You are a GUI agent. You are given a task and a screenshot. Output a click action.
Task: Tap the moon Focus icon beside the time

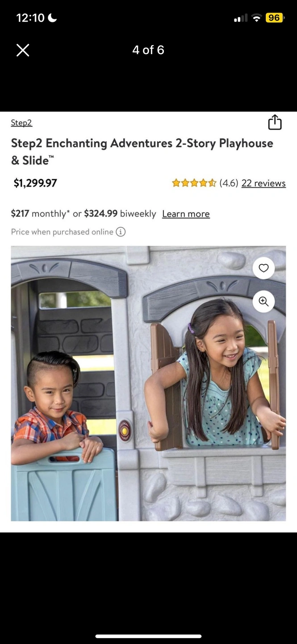[52, 18]
